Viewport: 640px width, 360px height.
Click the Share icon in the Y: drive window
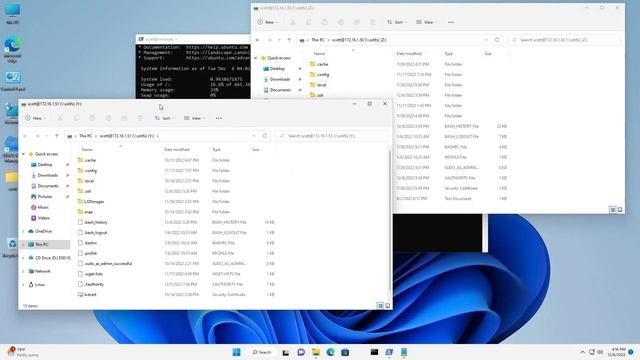pos(124,118)
